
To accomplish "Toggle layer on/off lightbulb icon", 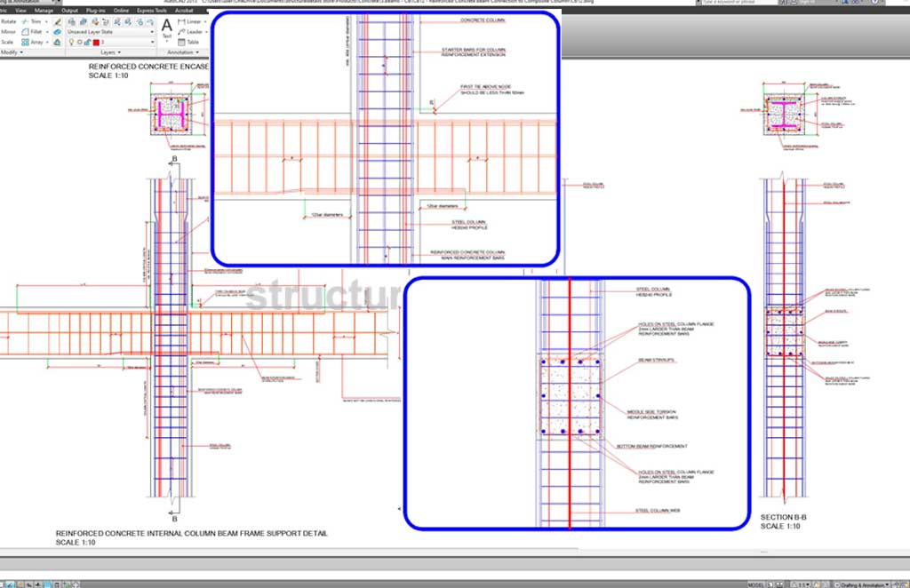I will 71,42.
